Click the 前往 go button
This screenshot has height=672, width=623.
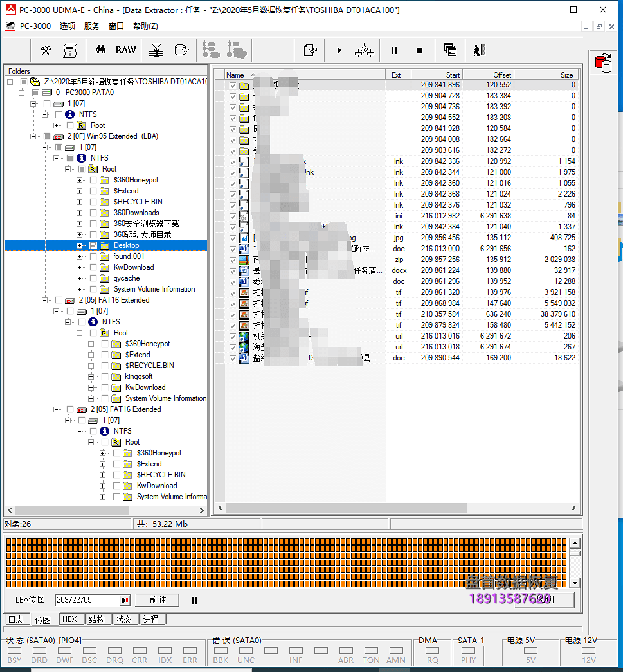[x=158, y=600]
